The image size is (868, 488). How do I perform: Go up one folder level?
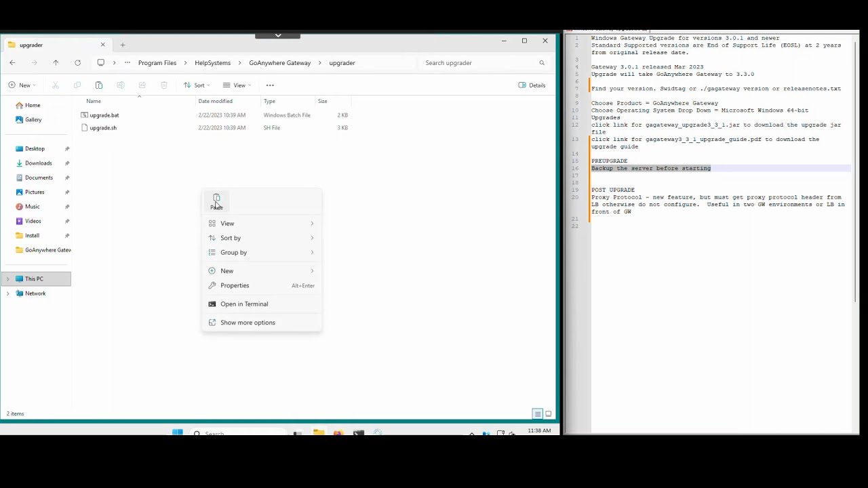click(56, 63)
